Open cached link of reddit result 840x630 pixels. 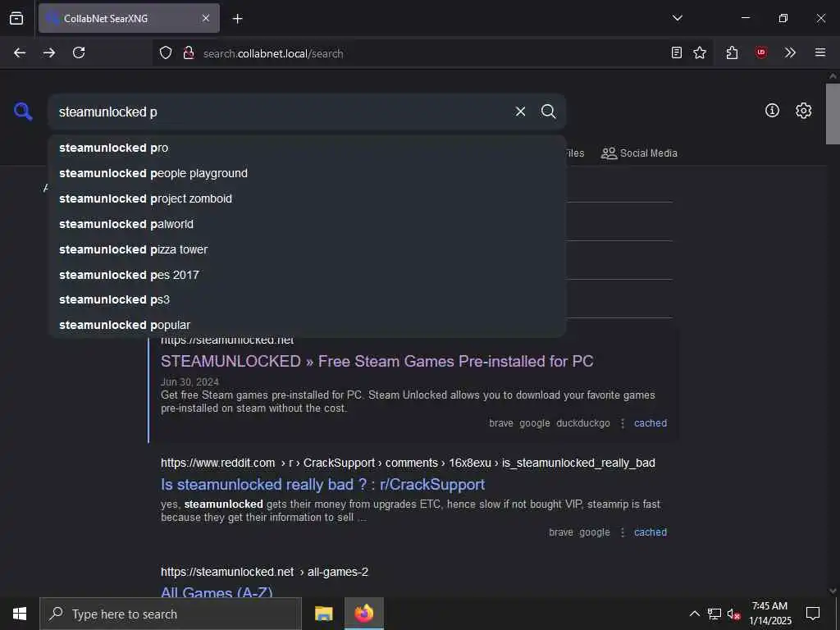651,532
